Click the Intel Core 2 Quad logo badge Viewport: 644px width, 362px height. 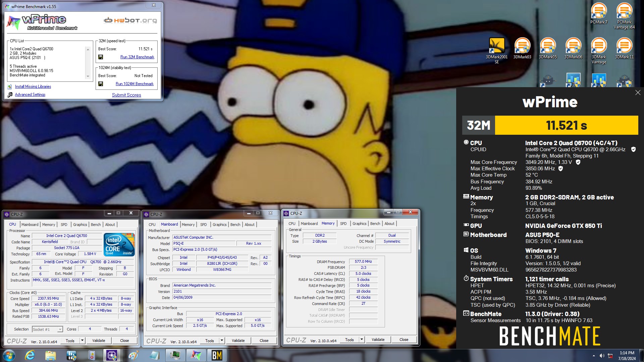119,244
